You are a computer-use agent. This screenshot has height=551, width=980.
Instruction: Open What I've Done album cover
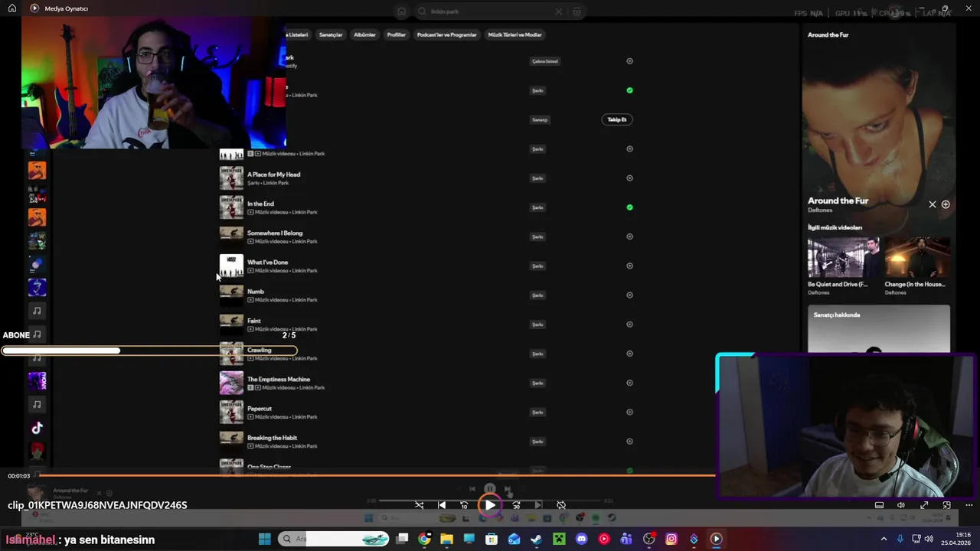231,266
